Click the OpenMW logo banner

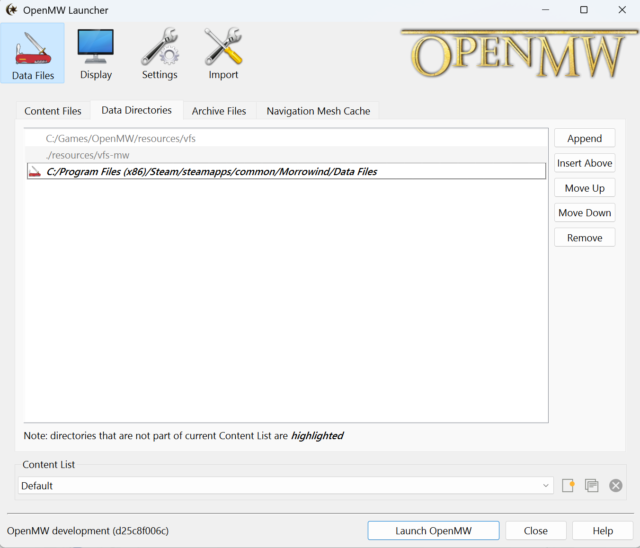coord(513,54)
